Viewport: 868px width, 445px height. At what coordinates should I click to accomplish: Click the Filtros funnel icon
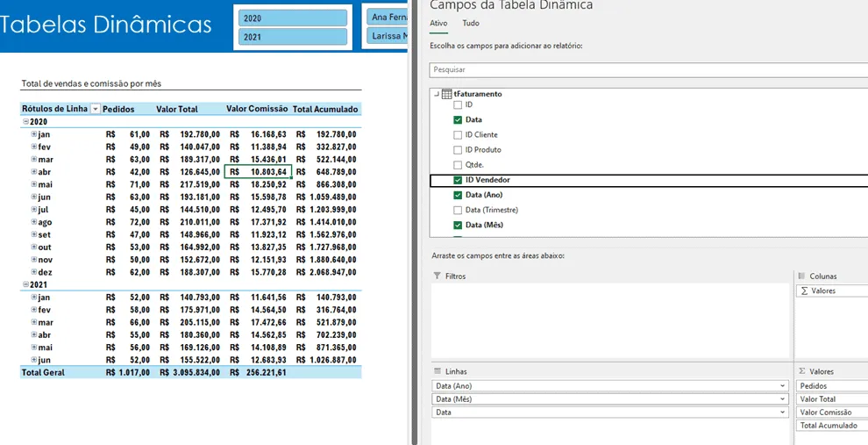click(x=438, y=276)
